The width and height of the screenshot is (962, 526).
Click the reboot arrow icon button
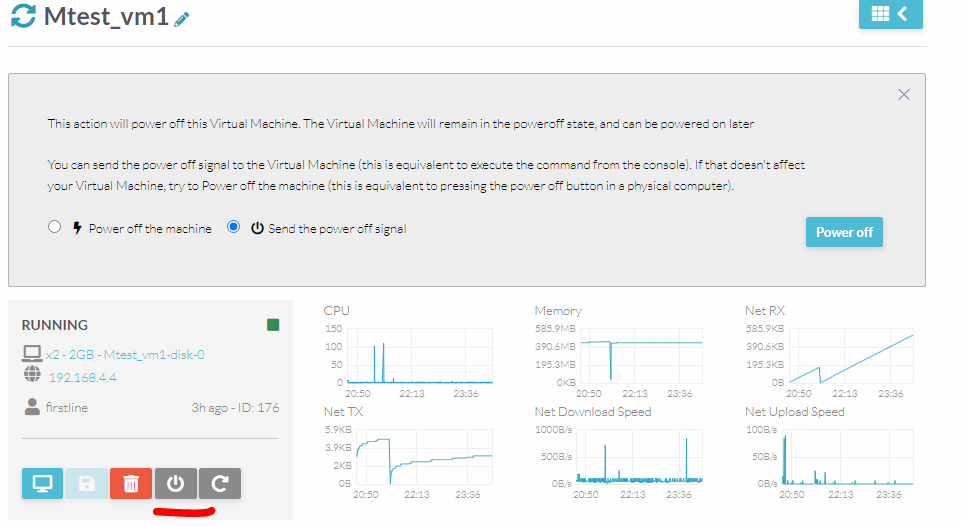(220, 484)
